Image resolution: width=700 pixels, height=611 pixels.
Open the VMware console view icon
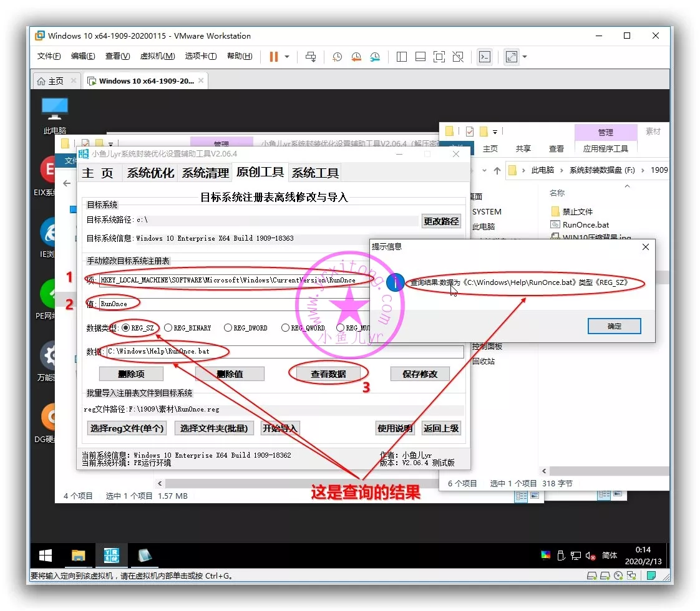pyautogui.click(x=485, y=57)
